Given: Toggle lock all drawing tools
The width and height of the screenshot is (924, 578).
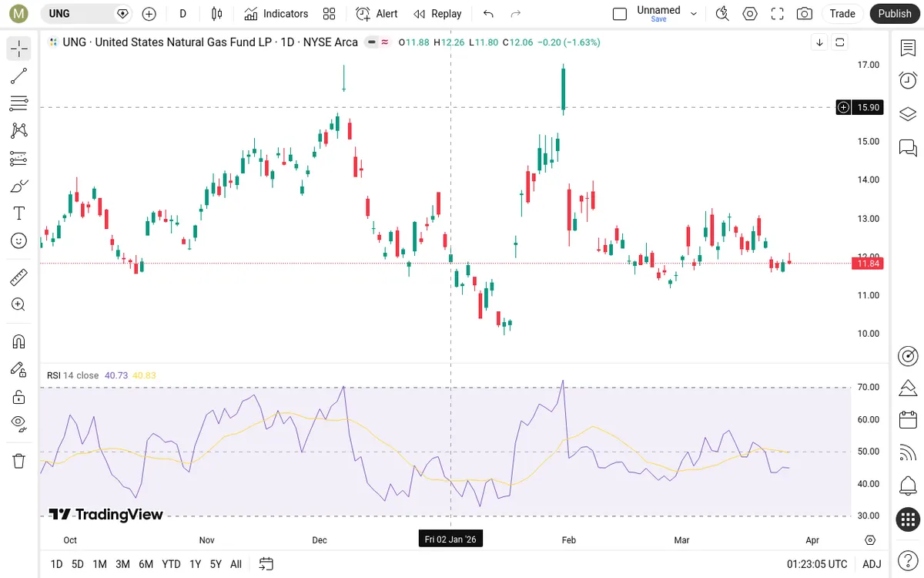Looking at the screenshot, I should [19, 397].
